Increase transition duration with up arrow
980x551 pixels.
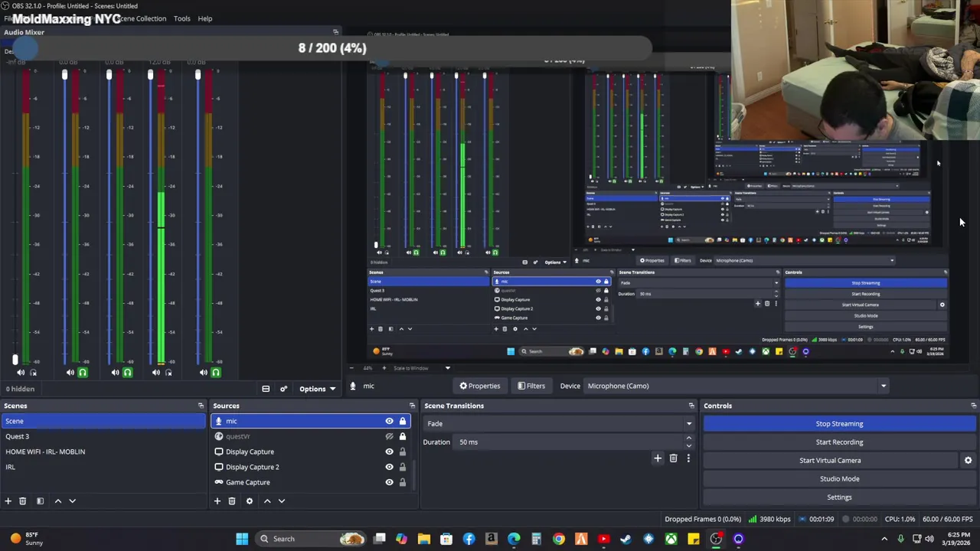point(688,439)
